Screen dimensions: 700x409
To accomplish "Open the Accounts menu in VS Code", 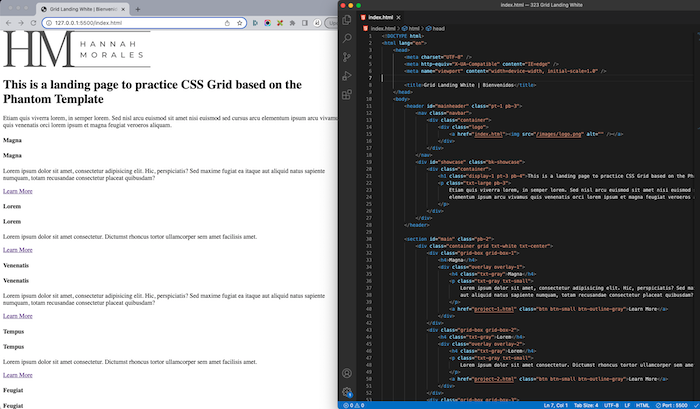I will (347, 373).
